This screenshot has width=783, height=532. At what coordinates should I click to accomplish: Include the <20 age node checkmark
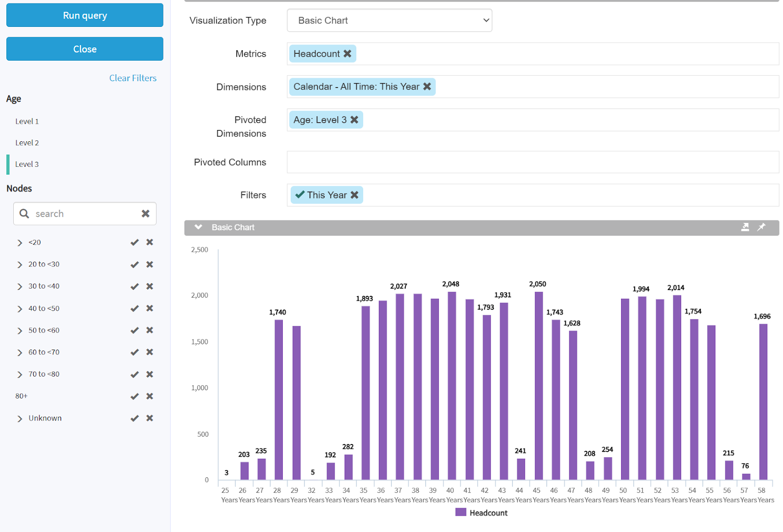tap(135, 243)
